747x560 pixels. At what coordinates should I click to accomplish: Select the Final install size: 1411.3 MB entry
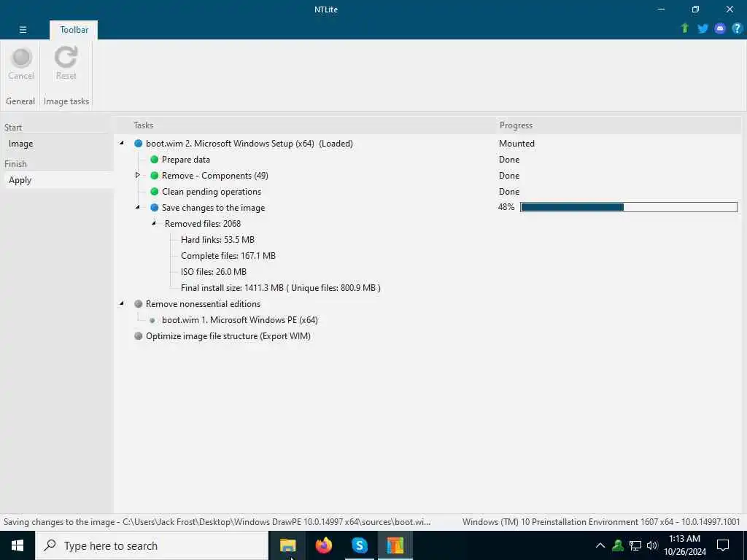(281, 287)
